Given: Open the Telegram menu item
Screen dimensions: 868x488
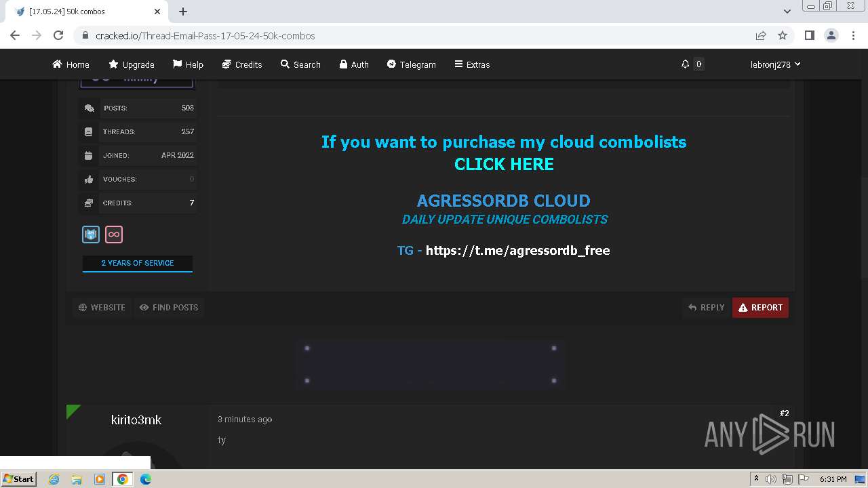Looking at the screenshot, I should [x=412, y=64].
